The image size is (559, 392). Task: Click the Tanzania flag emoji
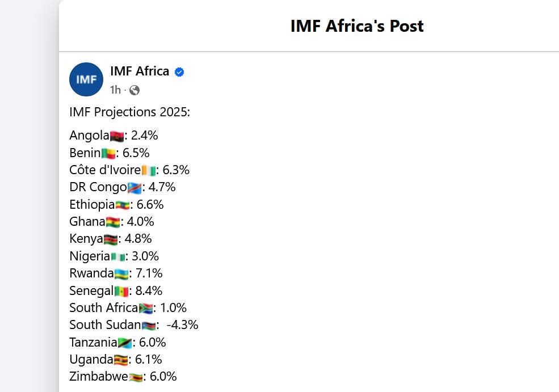pyautogui.click(x=125, y=343)
